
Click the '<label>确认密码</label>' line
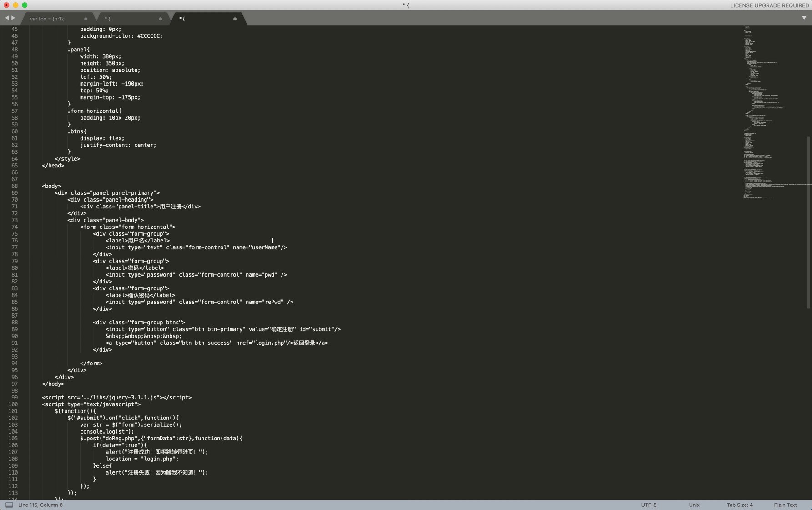tap(140, 295)
